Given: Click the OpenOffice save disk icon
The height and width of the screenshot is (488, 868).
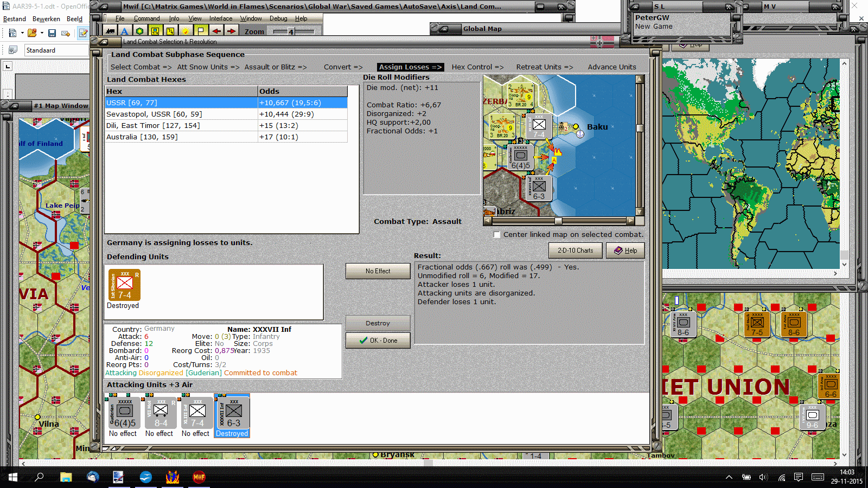Looking at the screenshot, I should [x=52, y=33].
